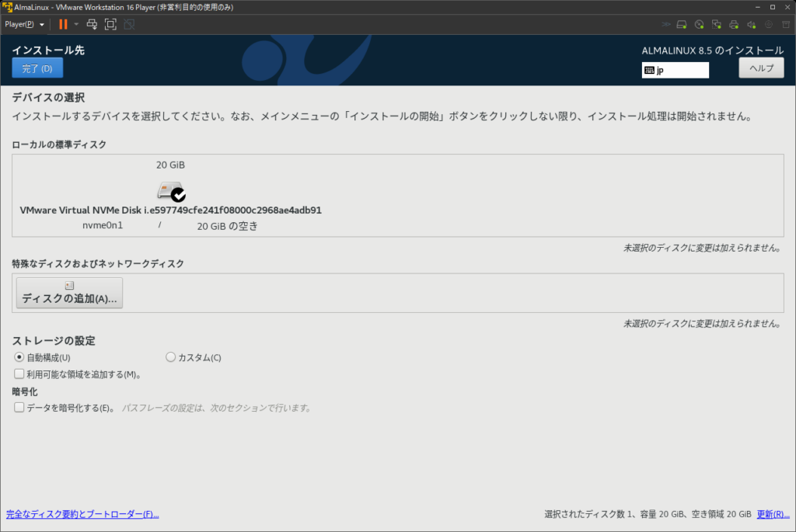
Task: Click the greyed-out Unity mode icon
Action: point(130,24)
